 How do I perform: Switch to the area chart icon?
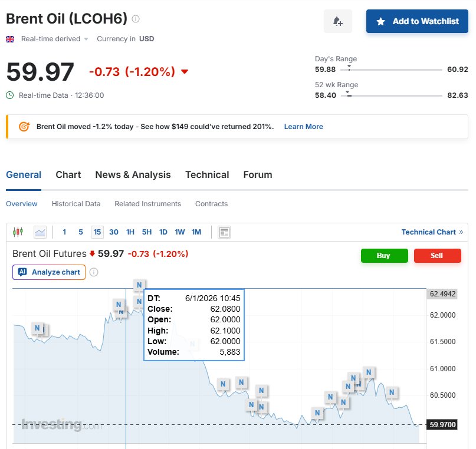pos(40,232)
